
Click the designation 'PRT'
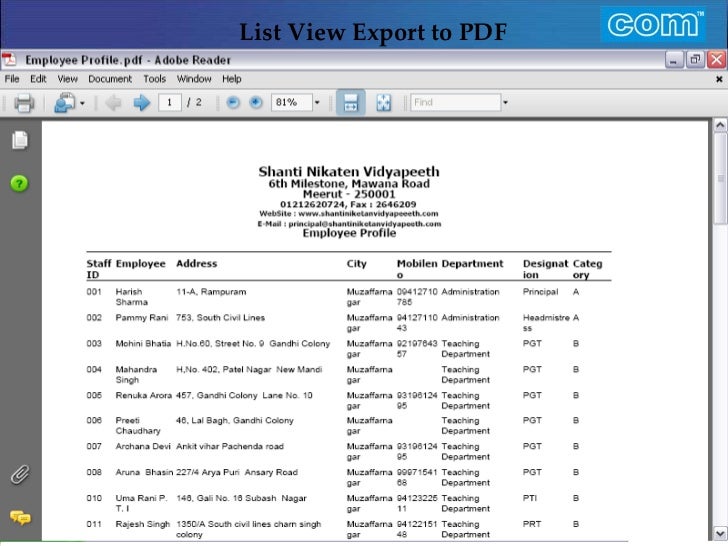[x=532, y=524]
